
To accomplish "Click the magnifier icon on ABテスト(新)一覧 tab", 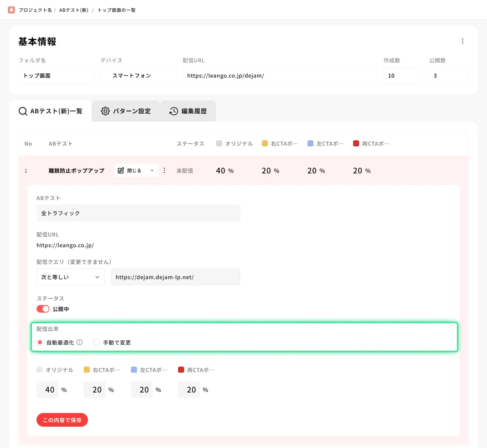I will pyautogui.click(x=23, y=111).
